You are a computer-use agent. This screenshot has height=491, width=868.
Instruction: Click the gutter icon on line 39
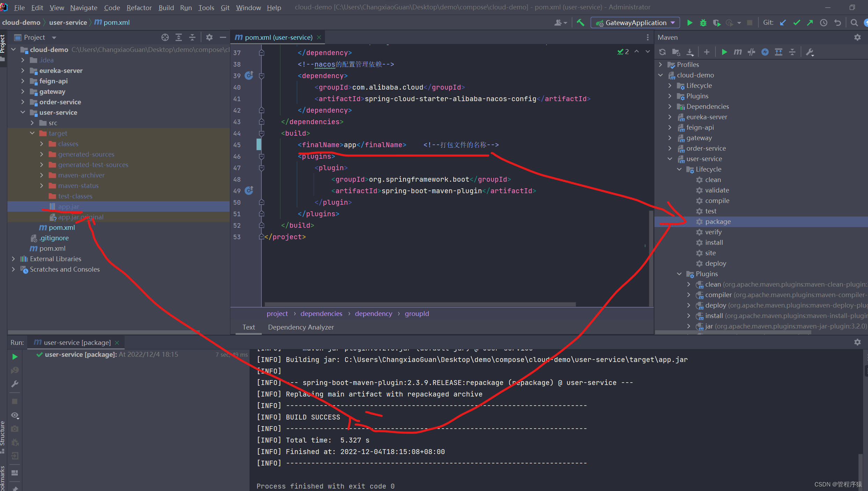click(x=249, y=75)
